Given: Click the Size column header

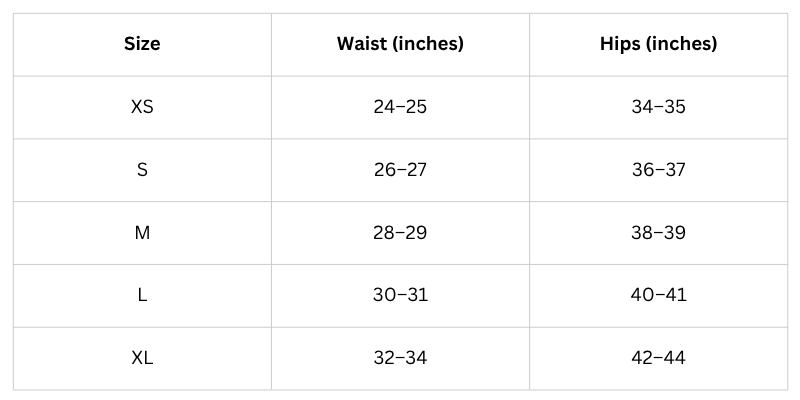Looking at the screenshot, I should coord(142,44).
